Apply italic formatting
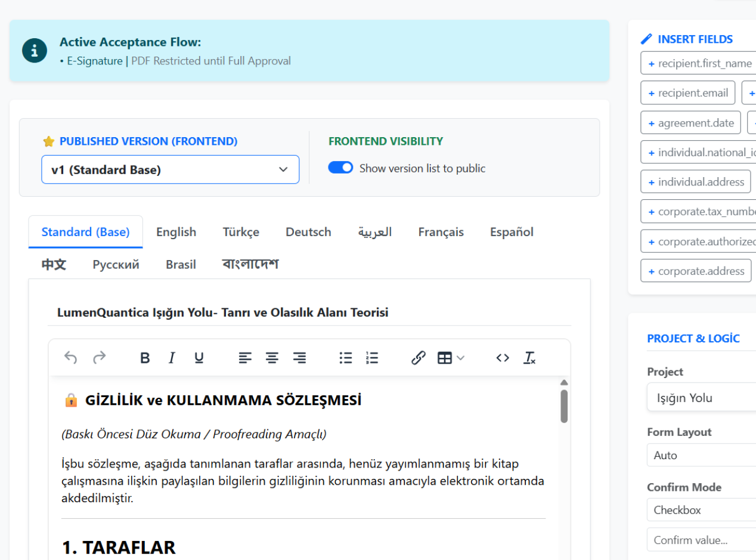This screenshot has width=756, height=560. point(172,358)
